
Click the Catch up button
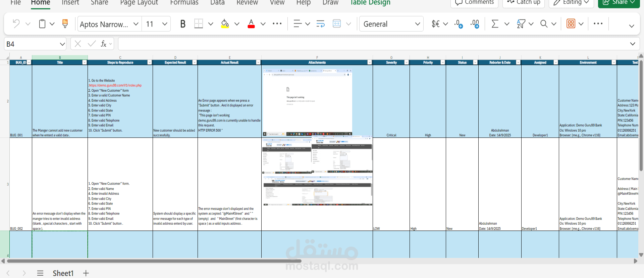[x=524, y=3]
